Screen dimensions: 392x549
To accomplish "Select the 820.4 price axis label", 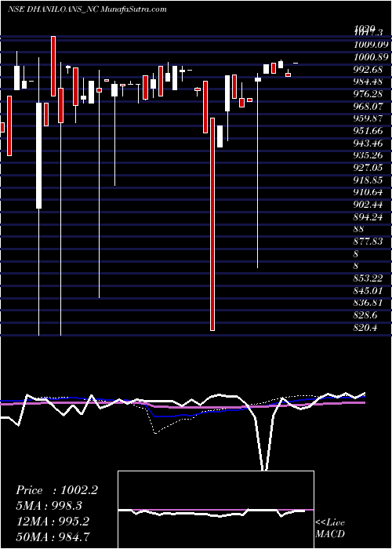I will 365,328.
